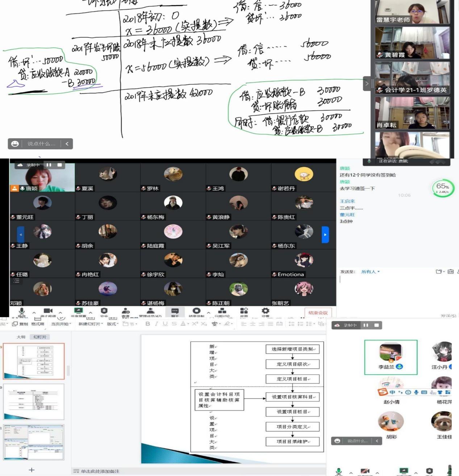Switch to the 幻灯片 slides tab
This screenshot has height=476, width=459.
click(40, 337)
